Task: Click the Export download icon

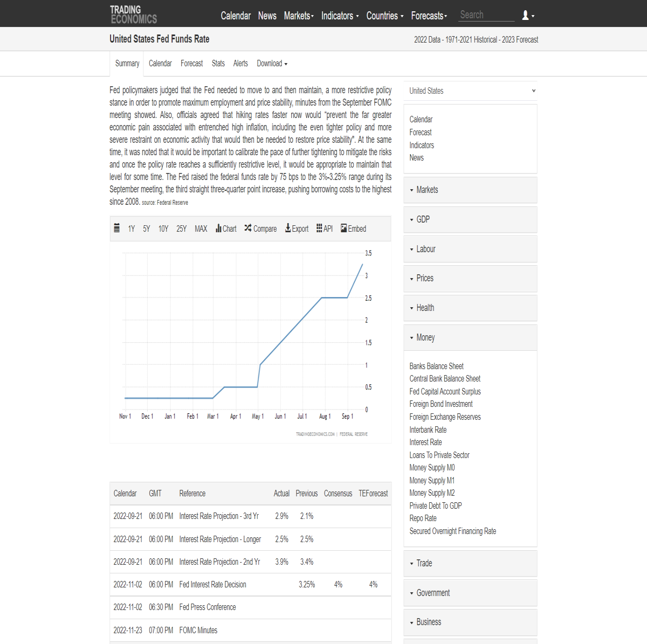Action: point(288,228)
